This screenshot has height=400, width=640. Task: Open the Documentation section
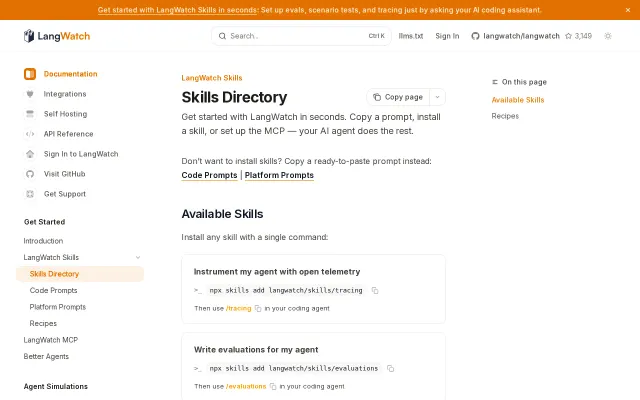tap(70, 74)
